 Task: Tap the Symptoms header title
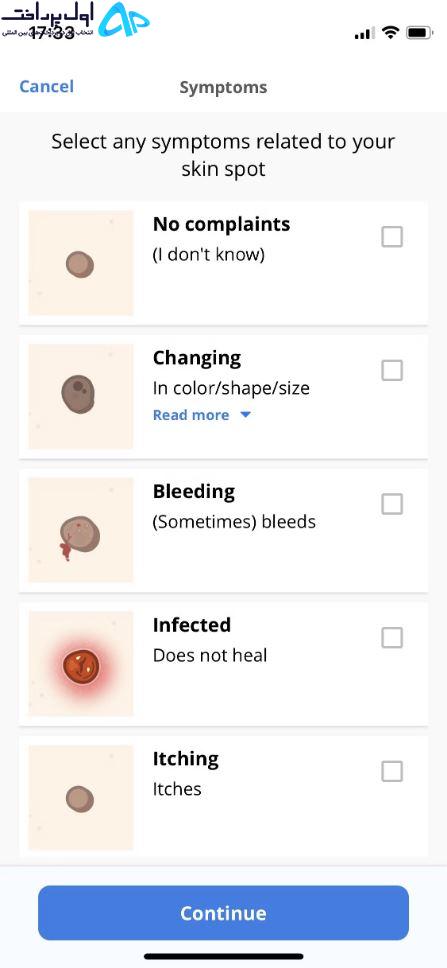click(224, 88)
